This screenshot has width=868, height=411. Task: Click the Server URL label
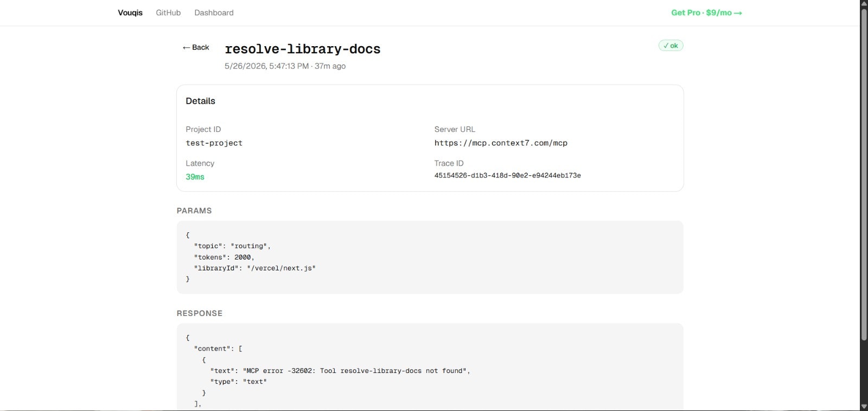455,129
